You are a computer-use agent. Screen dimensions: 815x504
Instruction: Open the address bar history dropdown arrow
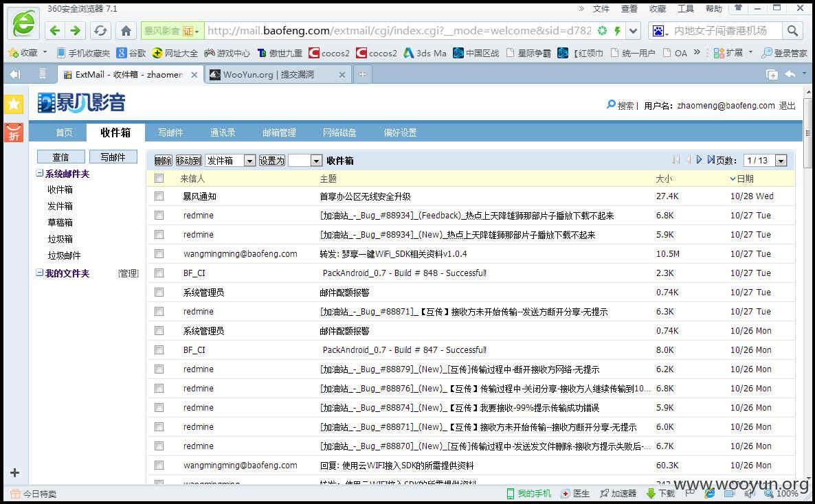pos(633,31)
